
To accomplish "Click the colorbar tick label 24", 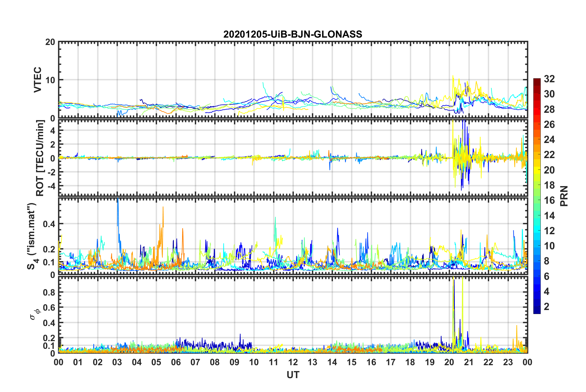I will pyautogui.click(x=549, y=140).
